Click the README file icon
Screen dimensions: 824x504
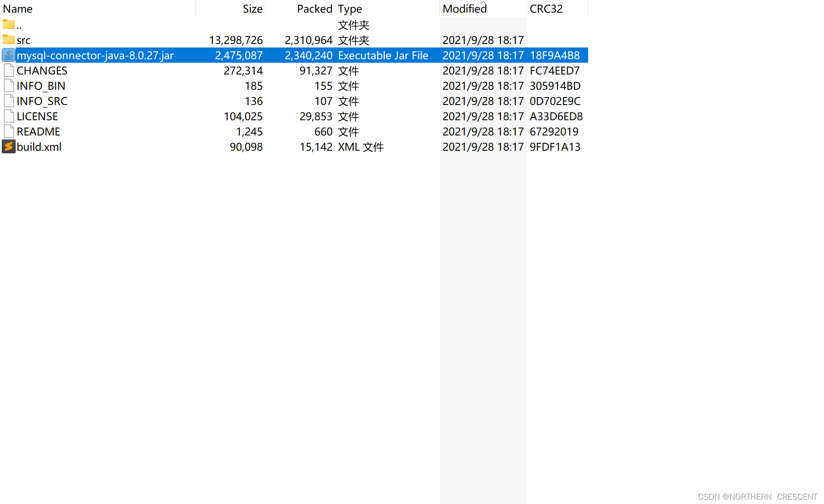tap(9, 132)
